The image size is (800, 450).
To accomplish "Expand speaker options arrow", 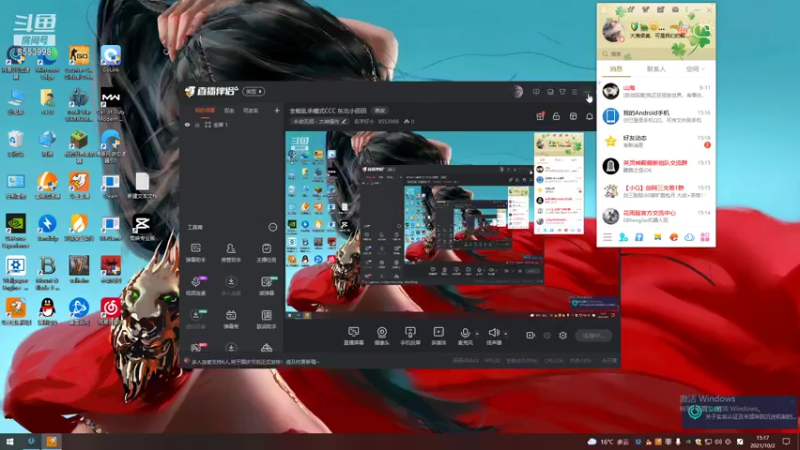I will [506, 334].
